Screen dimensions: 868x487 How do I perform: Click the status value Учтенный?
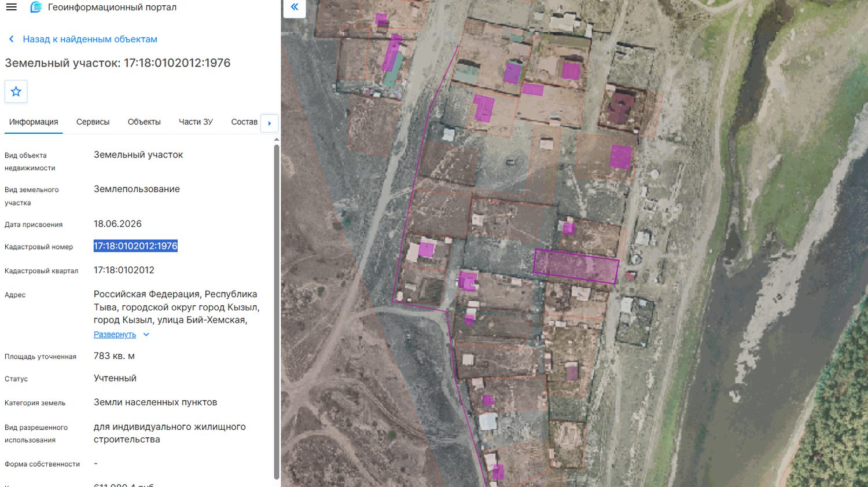115,378
